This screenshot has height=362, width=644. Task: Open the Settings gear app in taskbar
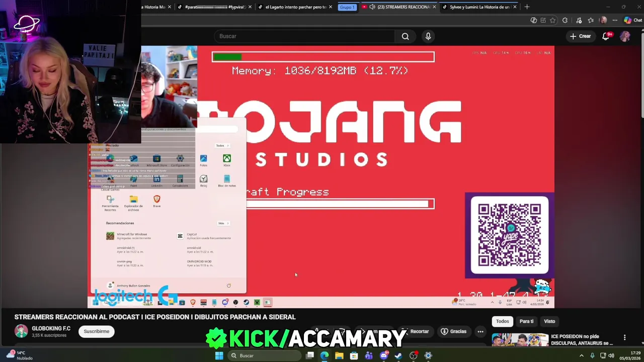coord(428,355)
